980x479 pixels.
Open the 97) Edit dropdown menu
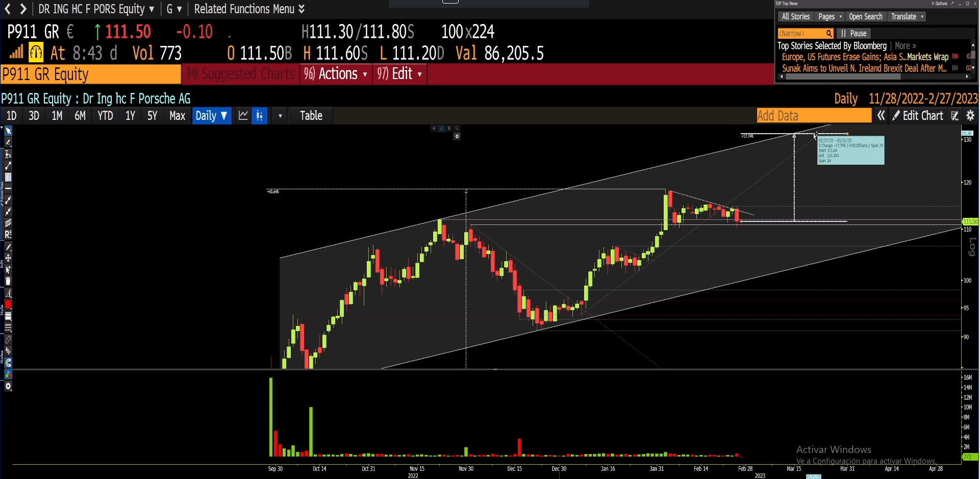click(x=399, y=74)
